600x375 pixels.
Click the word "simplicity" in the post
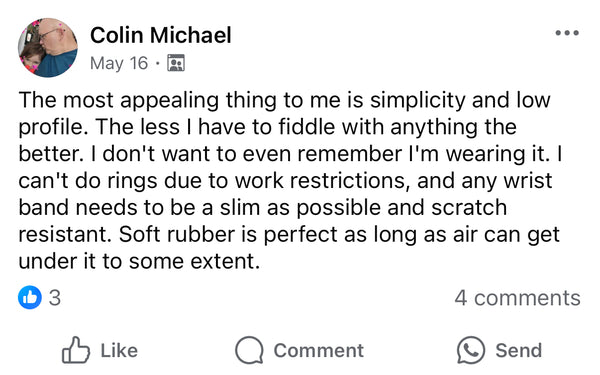(x=418, y=101)
